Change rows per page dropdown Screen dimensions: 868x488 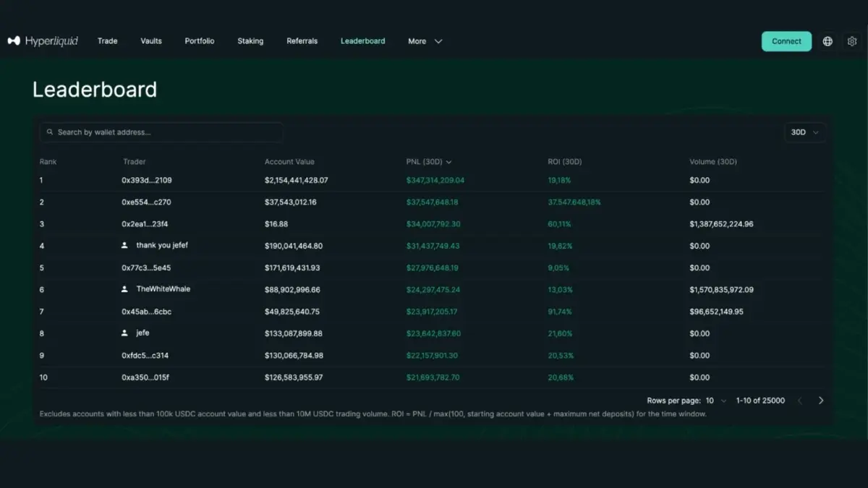coord(715,401)
